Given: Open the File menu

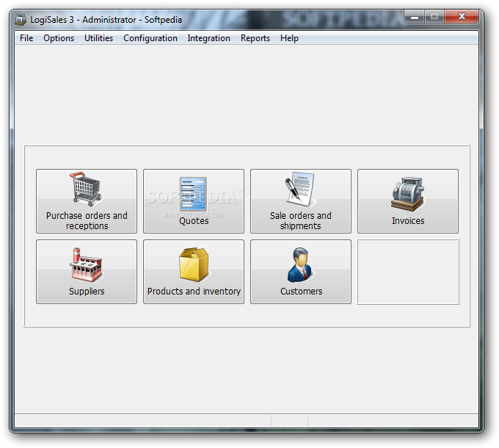Looking at the screenshot, I should 26,38.
